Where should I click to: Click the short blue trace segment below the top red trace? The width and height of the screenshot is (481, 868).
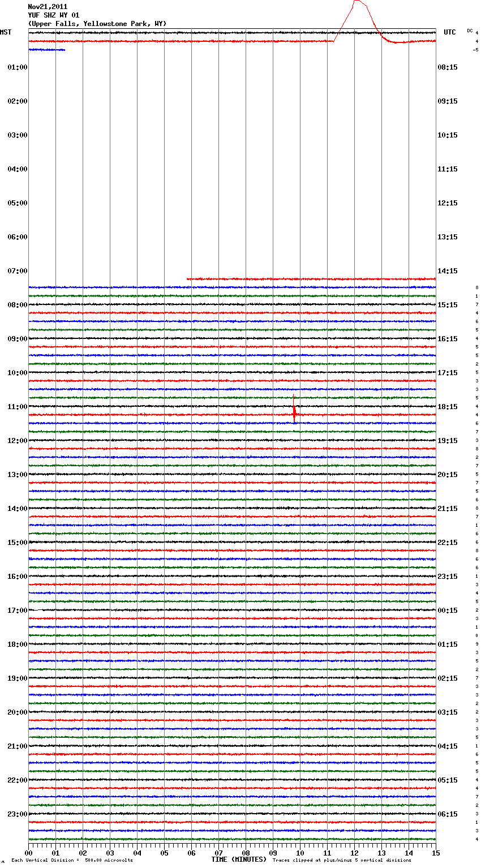coord(46,50)
